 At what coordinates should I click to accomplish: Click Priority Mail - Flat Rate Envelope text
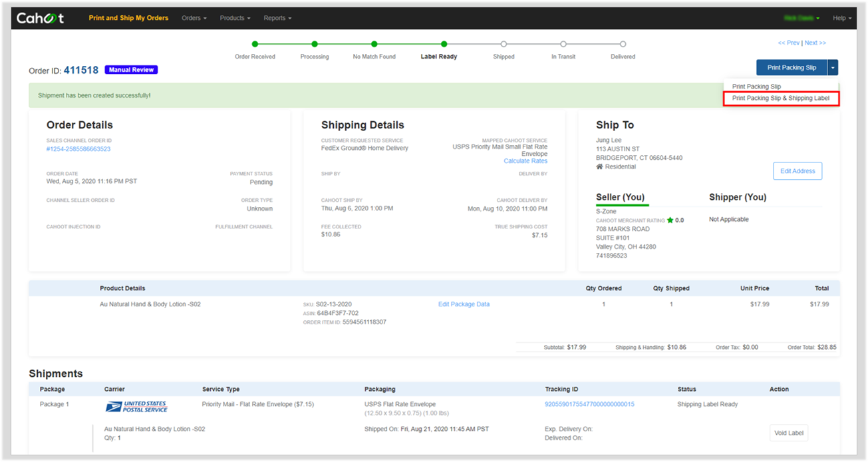coord(258,404)
